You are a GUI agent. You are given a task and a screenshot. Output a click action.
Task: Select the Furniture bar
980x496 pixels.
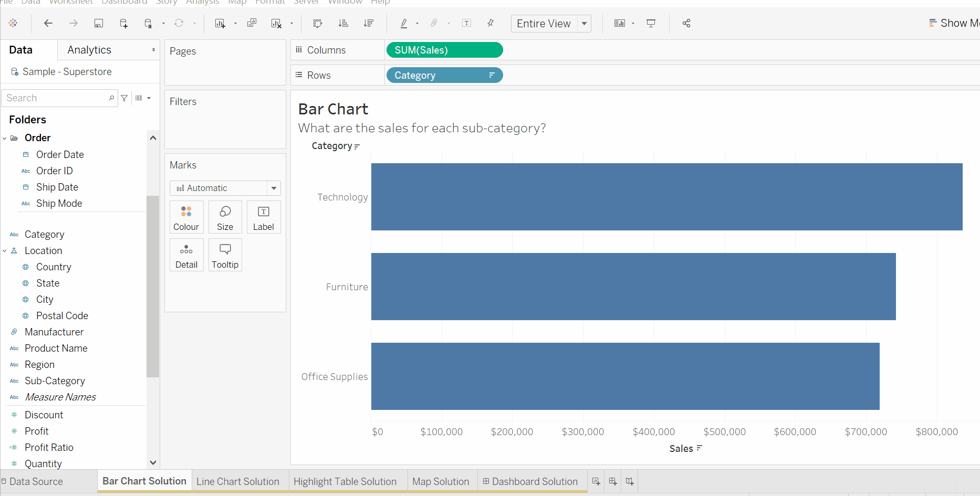point(633,287)
